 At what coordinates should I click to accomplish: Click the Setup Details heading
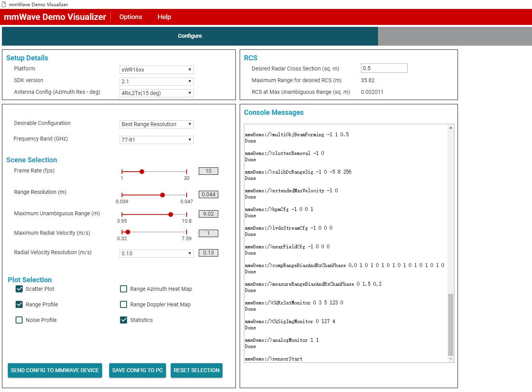27,58
